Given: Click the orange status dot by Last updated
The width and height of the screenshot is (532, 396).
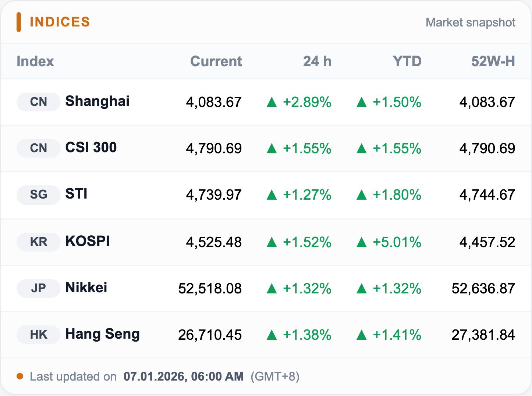Looking at the screenshot, I should 20,376.
